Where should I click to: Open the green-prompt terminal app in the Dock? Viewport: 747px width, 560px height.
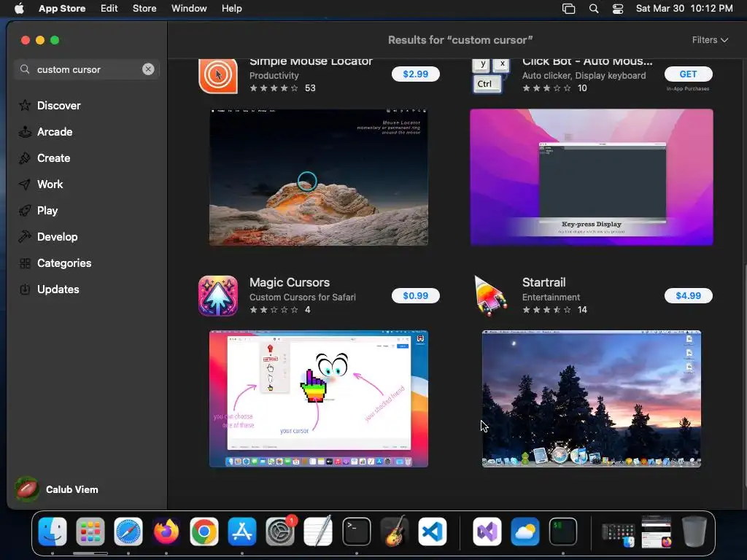pyautogui.click(x=563, y=532)
